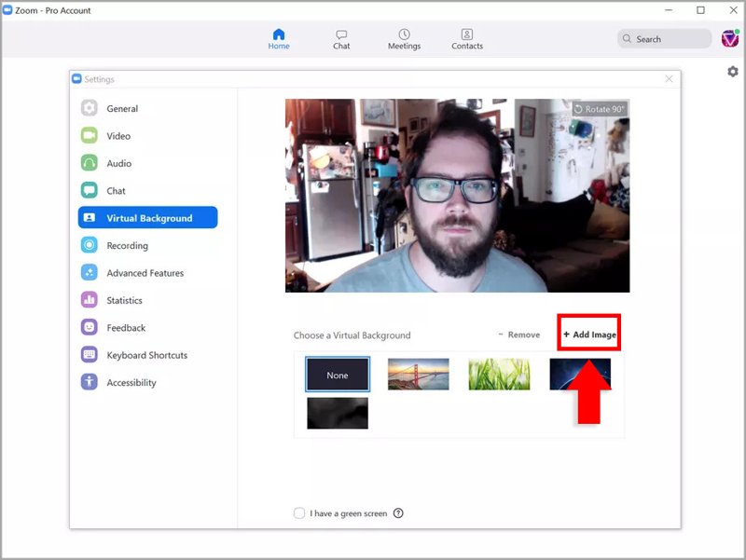Select the Video camera settings icon
Screen dimensions: 746x560
point(89,135)
